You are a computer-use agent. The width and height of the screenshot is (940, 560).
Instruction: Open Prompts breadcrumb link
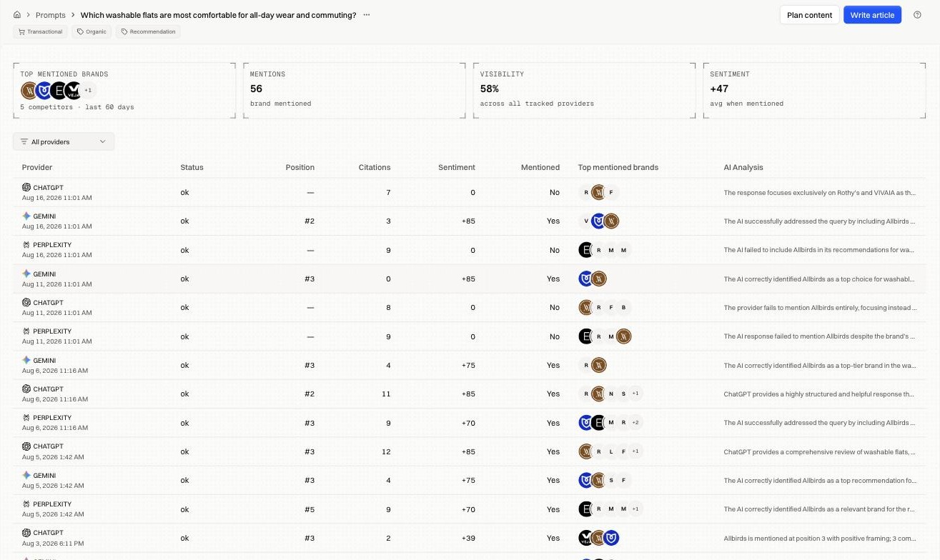click(x=51, y=15)
